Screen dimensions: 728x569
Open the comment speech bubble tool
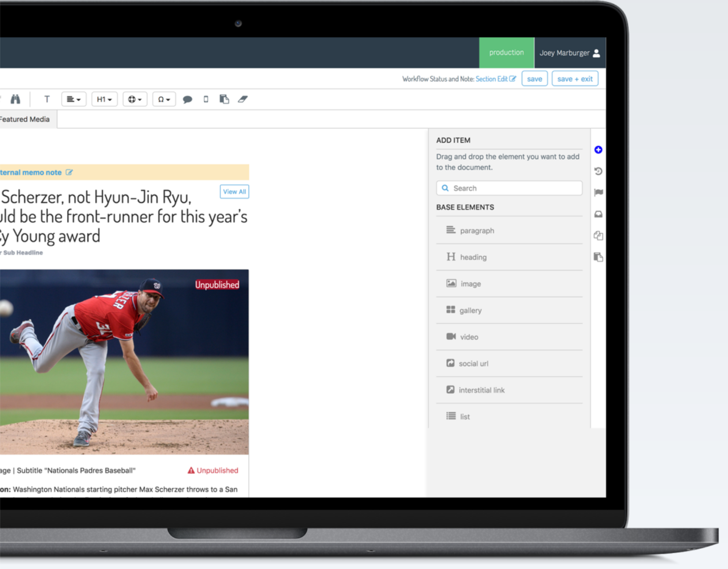188,99
